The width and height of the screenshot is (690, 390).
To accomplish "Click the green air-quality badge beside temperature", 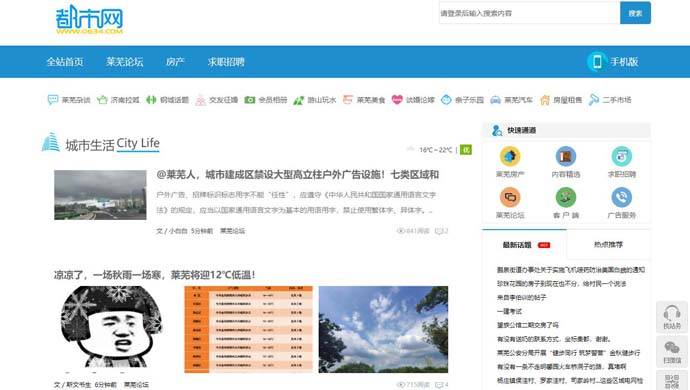I will pyautogui.click(x=466, y=150).
